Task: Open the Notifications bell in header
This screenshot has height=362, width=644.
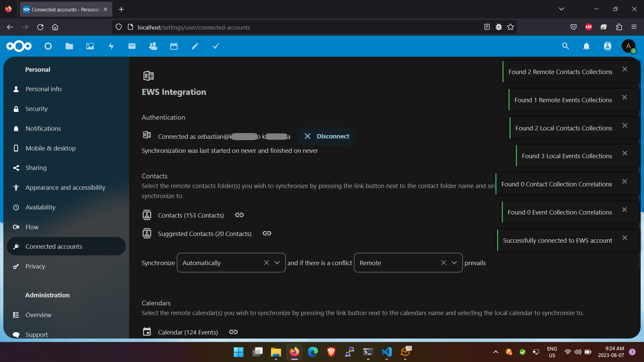Action: pyautogui.click(x=586, y=46)
